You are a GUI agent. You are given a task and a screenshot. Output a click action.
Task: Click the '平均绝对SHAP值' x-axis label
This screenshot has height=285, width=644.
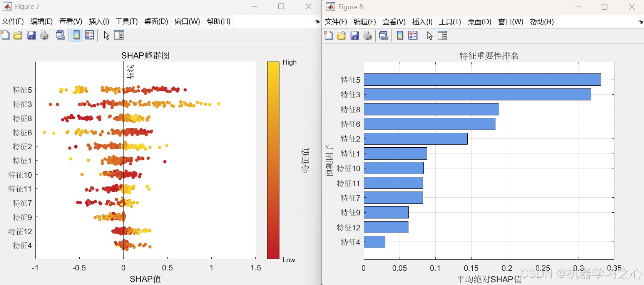(x=489, y=279)
